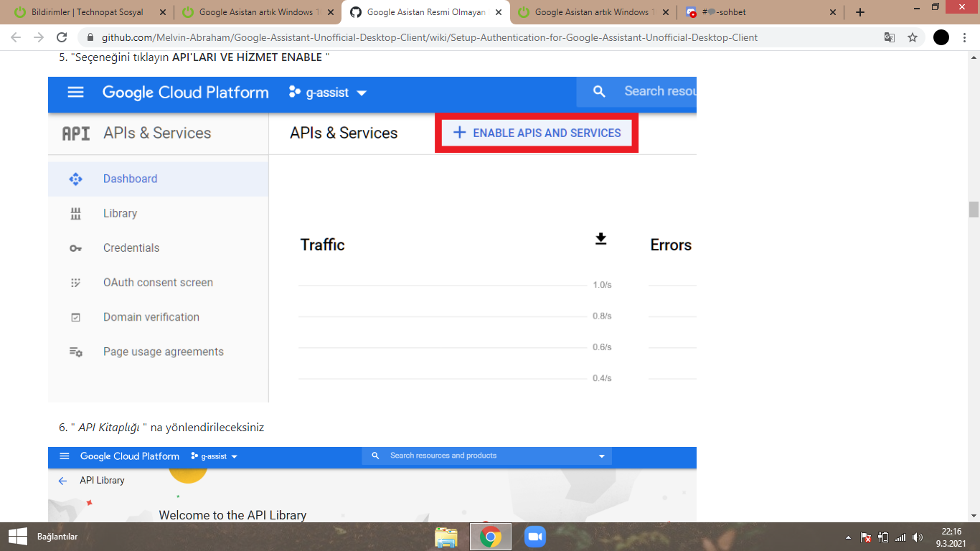Click the scrollbar up arrow
Screen dimensions: 980x551
click(974, 57)
